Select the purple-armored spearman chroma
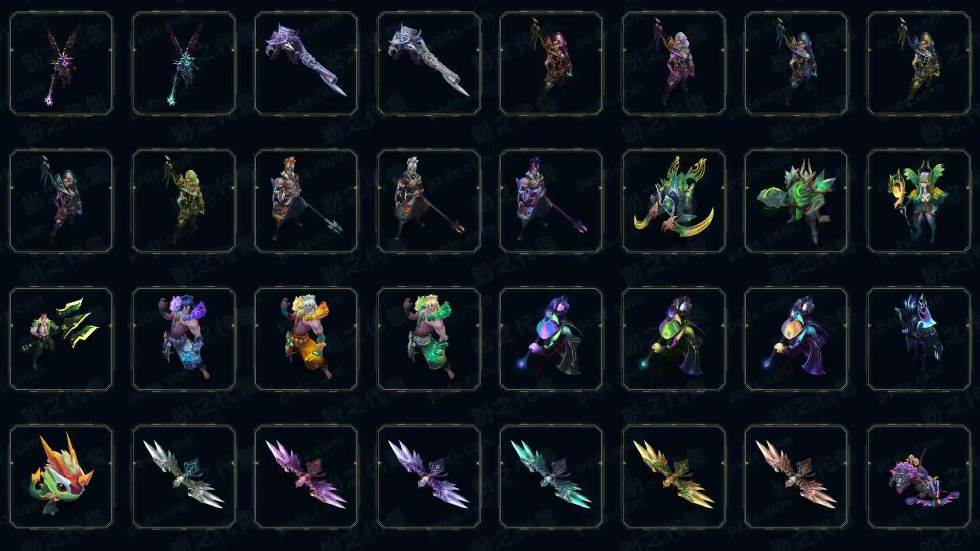980x551 pixels. coord(551,201)
